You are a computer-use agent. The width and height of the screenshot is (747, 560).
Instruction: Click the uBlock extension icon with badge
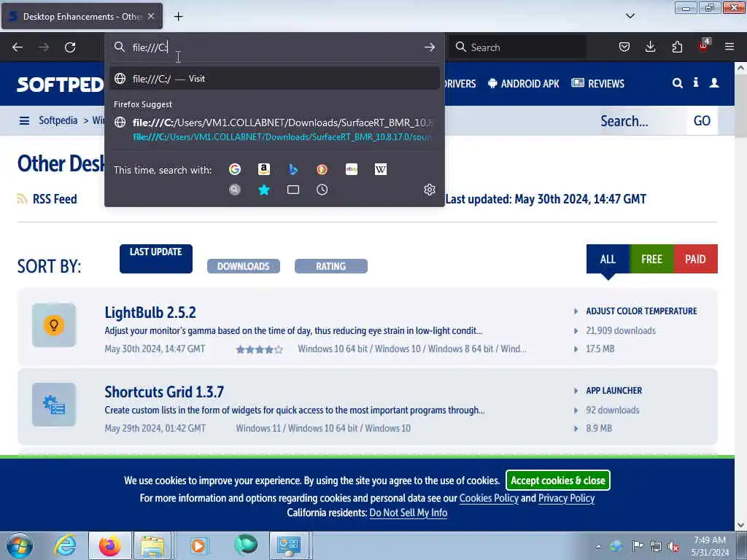click(704, 46)
